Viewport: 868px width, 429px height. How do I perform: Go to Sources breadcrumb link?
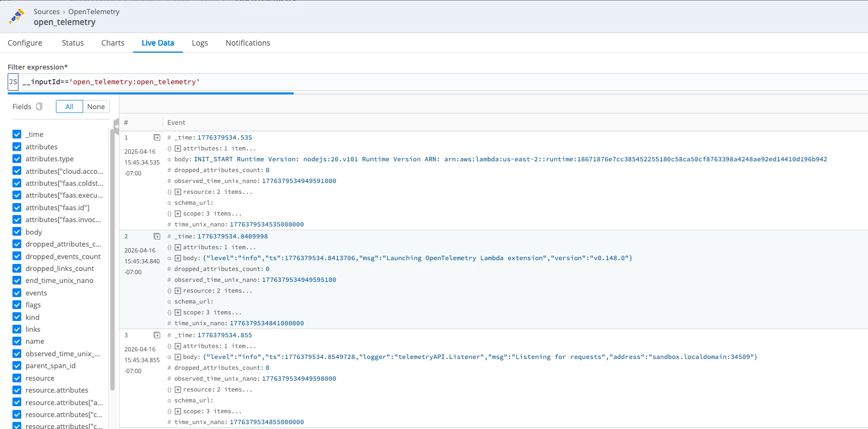pyautogui.click(x=47, y=11)
